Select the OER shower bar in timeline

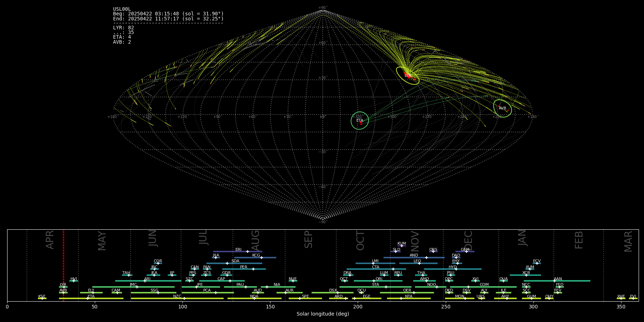(x=407, y=293)
